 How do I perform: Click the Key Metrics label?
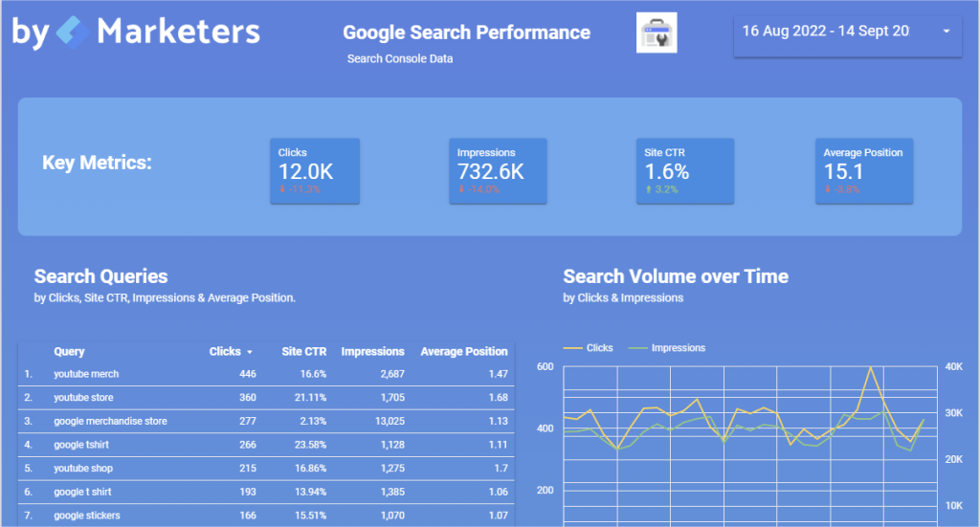[97, 163]
